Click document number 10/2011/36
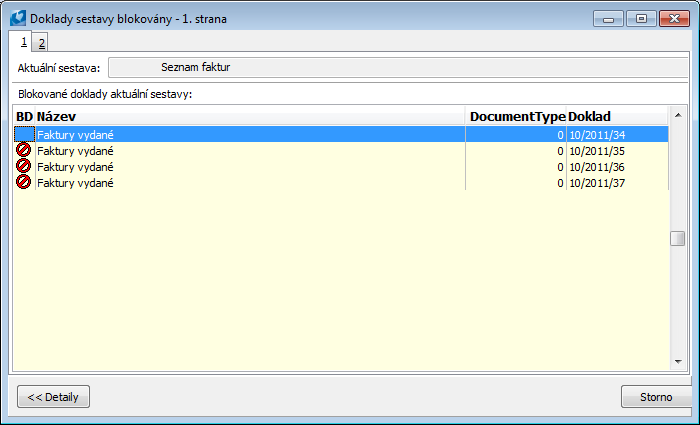This screenshot has width=700, height=425. [597, 167]
